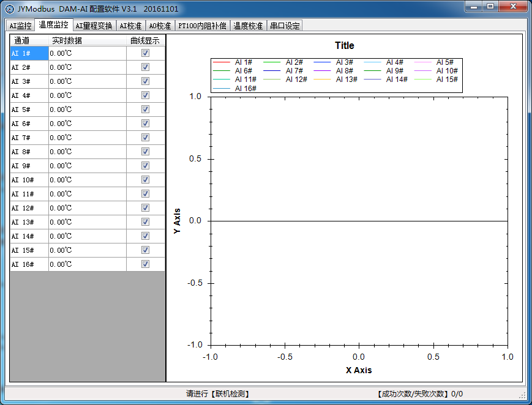Open the 串口设定 tab

click(x=285, y=26)
